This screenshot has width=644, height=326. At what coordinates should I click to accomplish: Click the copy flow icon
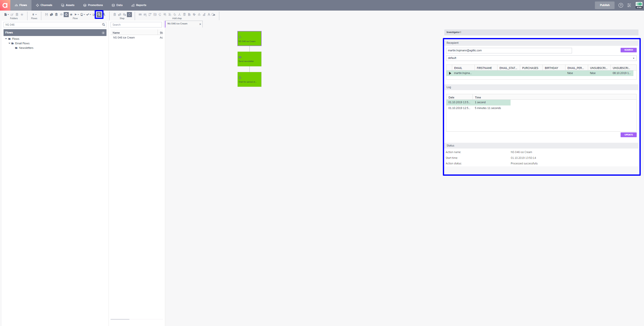click(x=51, y=15)
